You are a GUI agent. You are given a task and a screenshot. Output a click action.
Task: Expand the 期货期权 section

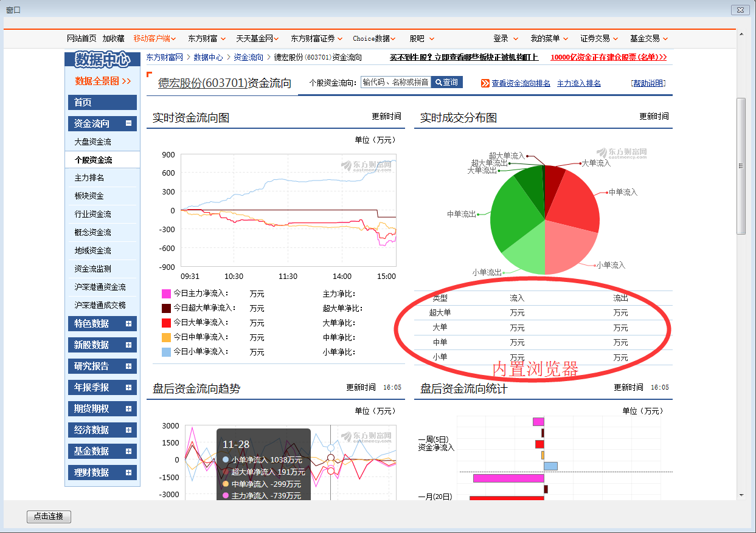[x=128, y=409]
